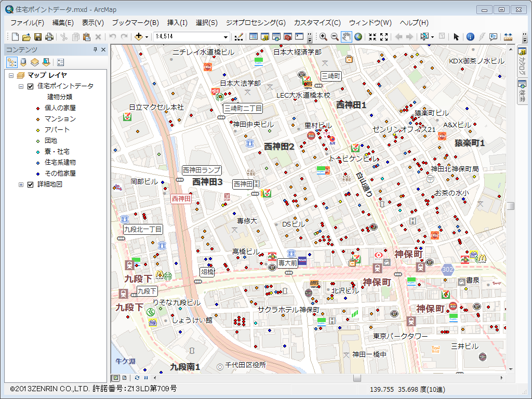Click the Add Data button
Image resolution: width=532 pixels, height=399 pixels.
138,37
